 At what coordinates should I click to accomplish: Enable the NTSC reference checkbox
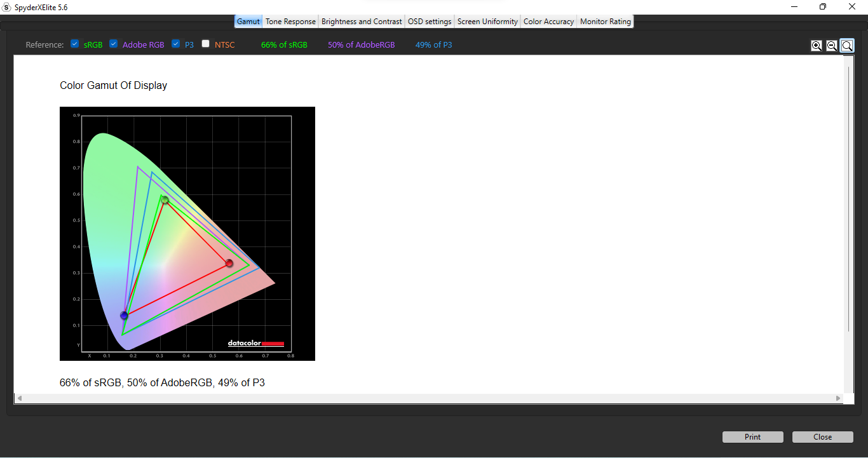[206, 44]
